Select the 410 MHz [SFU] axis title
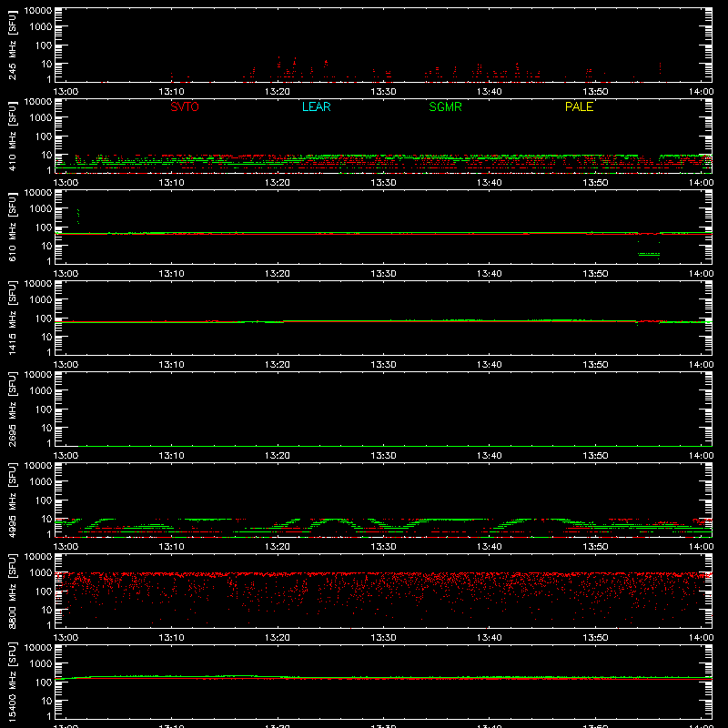This screenshot has width=728, height=728. click(x=12, y=136)
